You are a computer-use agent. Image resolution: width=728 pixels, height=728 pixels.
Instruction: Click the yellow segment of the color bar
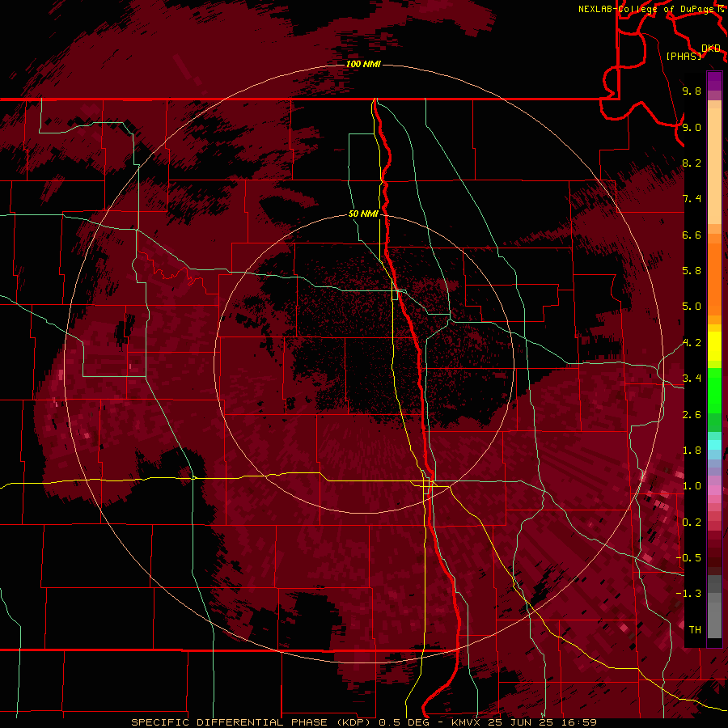click(714, 346)
